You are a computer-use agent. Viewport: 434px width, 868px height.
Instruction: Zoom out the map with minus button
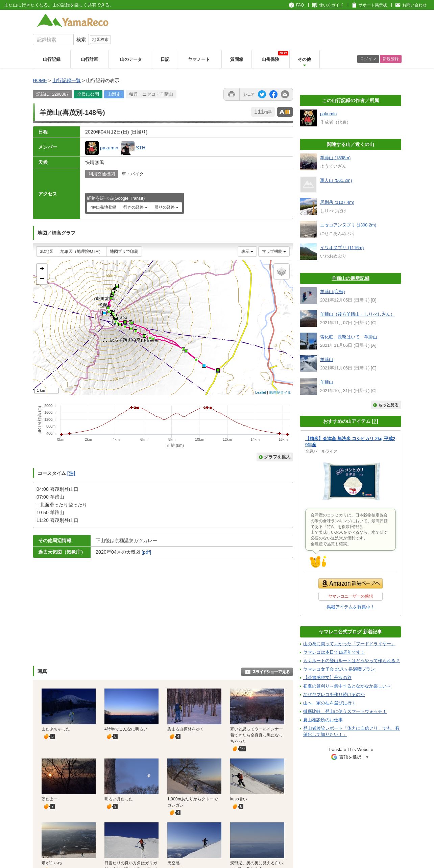click(x=42, y=279)
